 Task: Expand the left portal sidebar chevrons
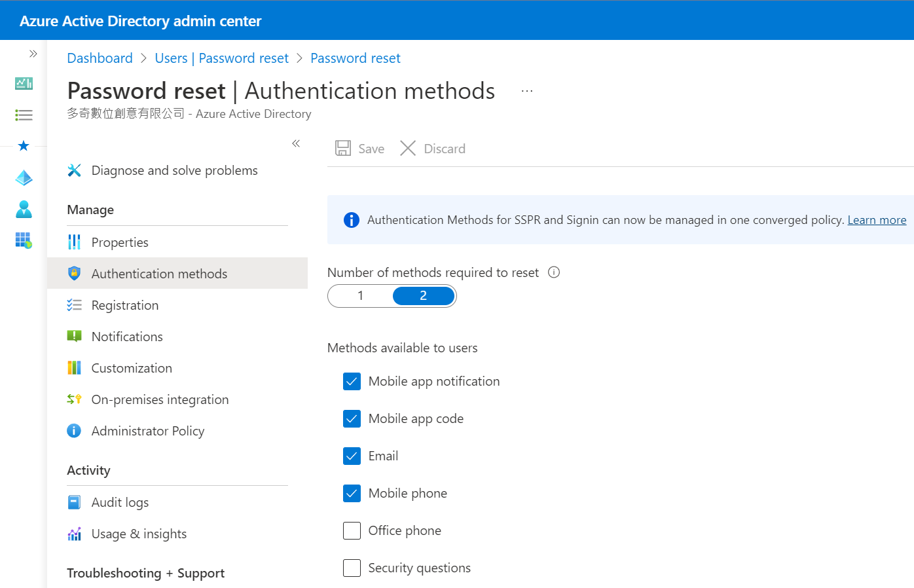pyautogui.click(x=33, y=54)
